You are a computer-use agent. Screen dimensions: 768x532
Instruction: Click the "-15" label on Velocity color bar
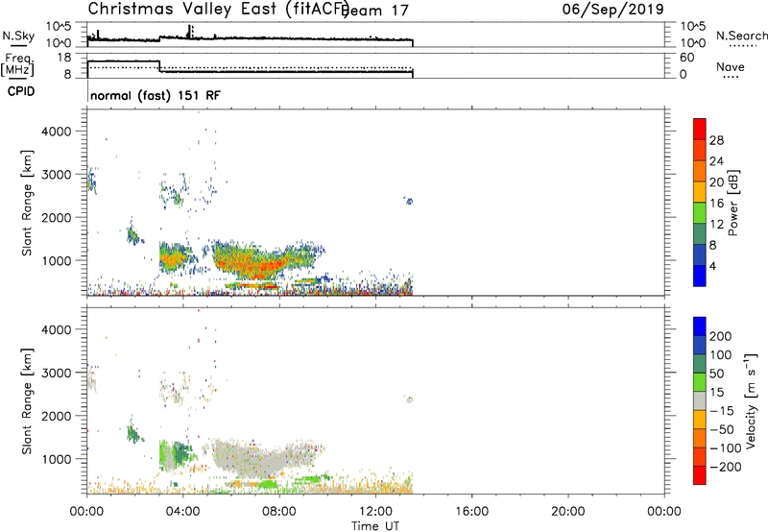[722, 411]
